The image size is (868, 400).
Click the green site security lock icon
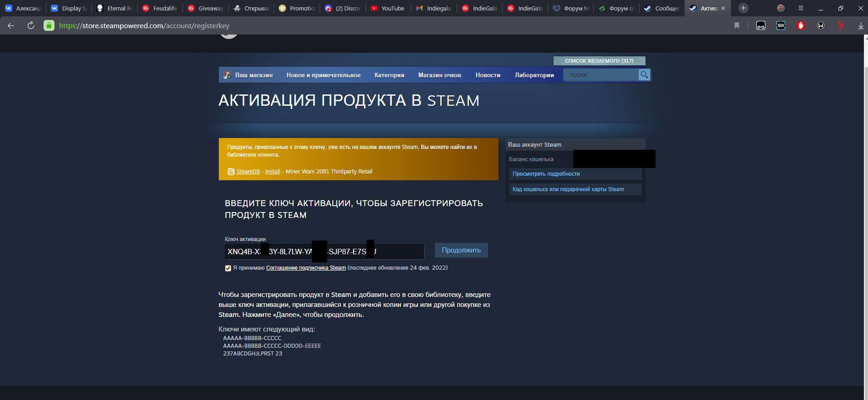click(49, 25)
